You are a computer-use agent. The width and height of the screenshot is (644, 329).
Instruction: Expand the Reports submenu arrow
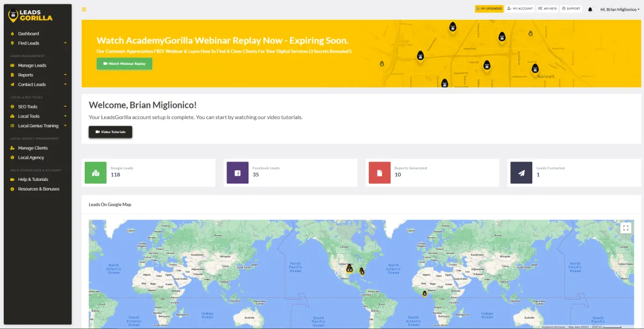pyautogui.click(x=65, y=75)
